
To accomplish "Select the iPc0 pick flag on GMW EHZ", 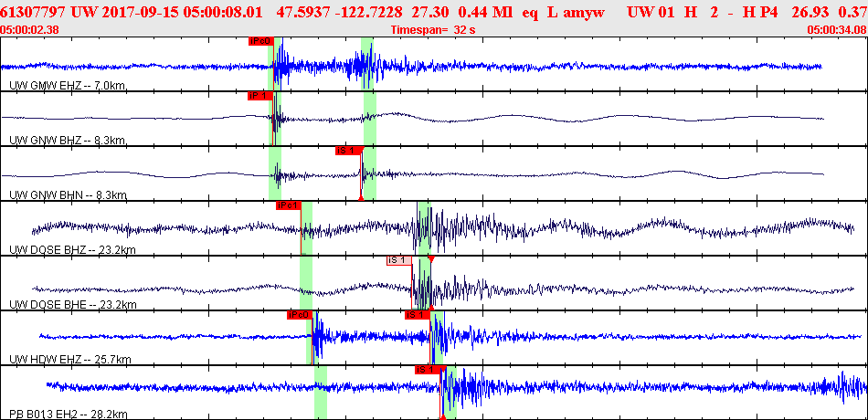I will [x=260, y=40].
